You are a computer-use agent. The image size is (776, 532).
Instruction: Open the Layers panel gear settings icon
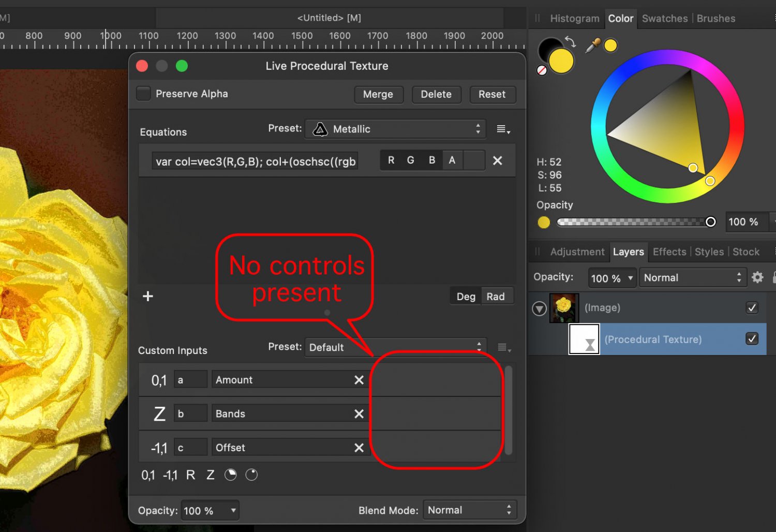click(x=757, y=277)
